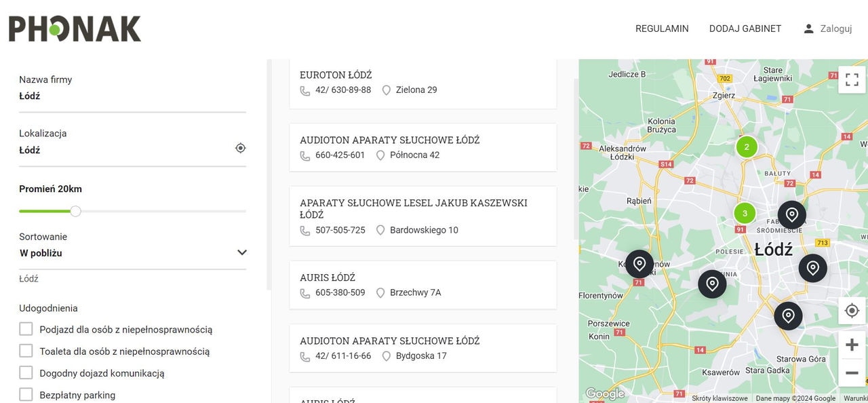868x403 pixels.
Task: Click pin icon next to Północna 42
Action: pyautogui.click(x=380, y=155)
